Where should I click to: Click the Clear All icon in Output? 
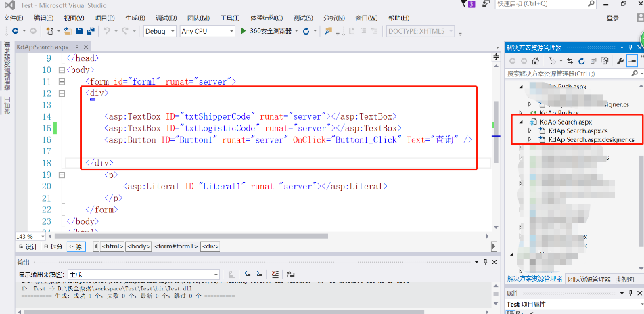point(275,274)
